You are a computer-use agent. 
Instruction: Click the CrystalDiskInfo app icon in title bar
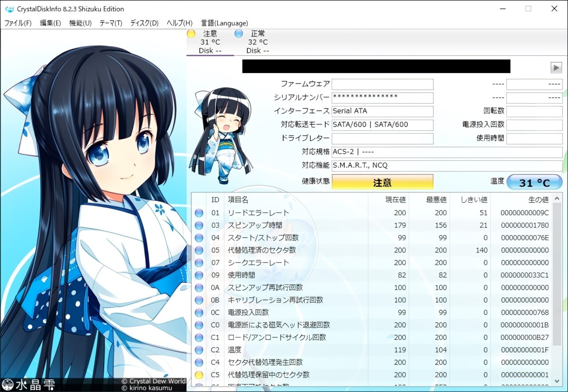(x=9, y=9)
